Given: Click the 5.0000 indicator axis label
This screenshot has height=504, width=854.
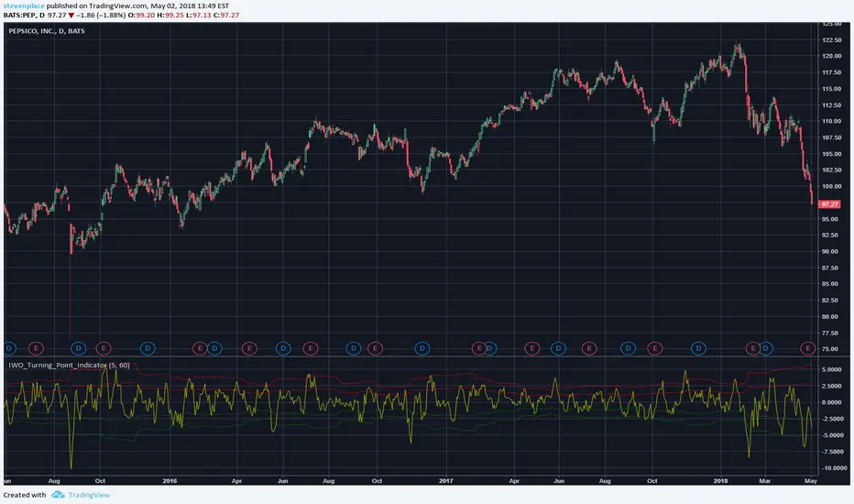Looking at the screenshot, I should (833, 369).
